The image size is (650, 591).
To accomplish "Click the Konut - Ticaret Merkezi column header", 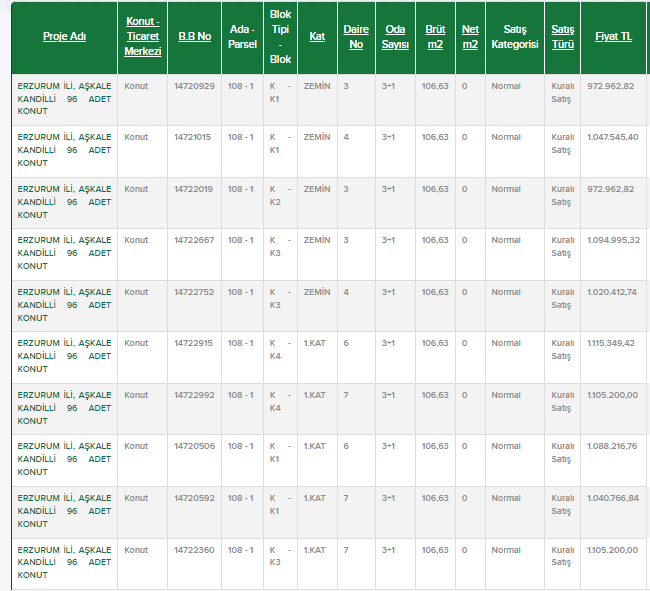I will pyautogui.click(x=143, y=36).
